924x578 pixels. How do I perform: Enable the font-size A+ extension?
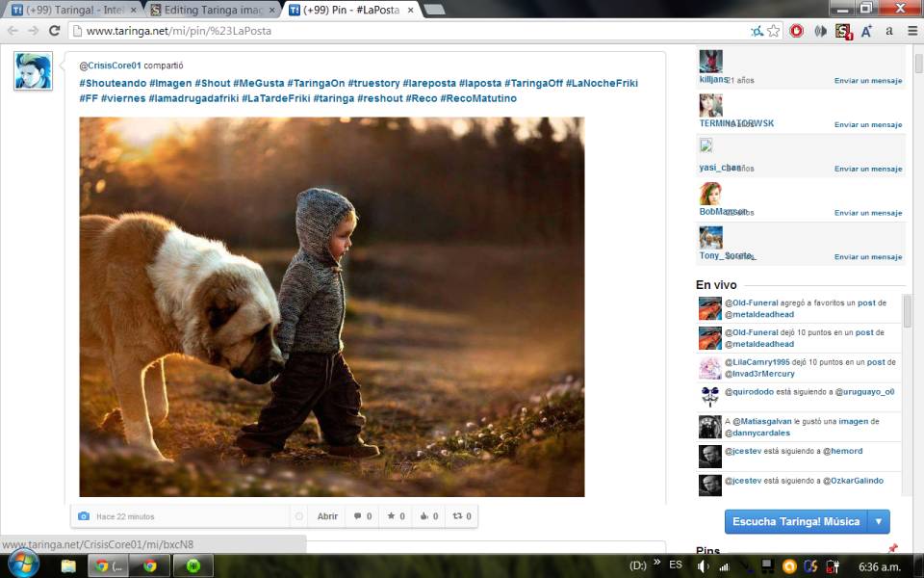867,31
